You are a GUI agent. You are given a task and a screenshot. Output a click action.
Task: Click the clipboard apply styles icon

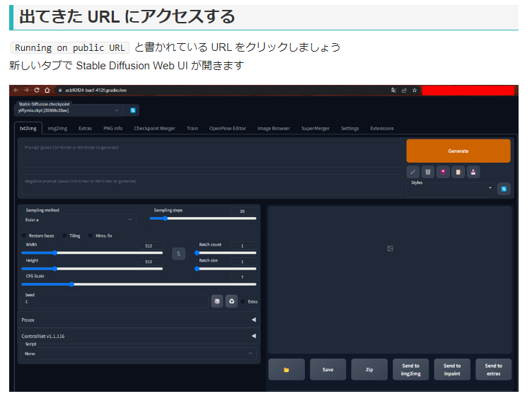[458, 172]
